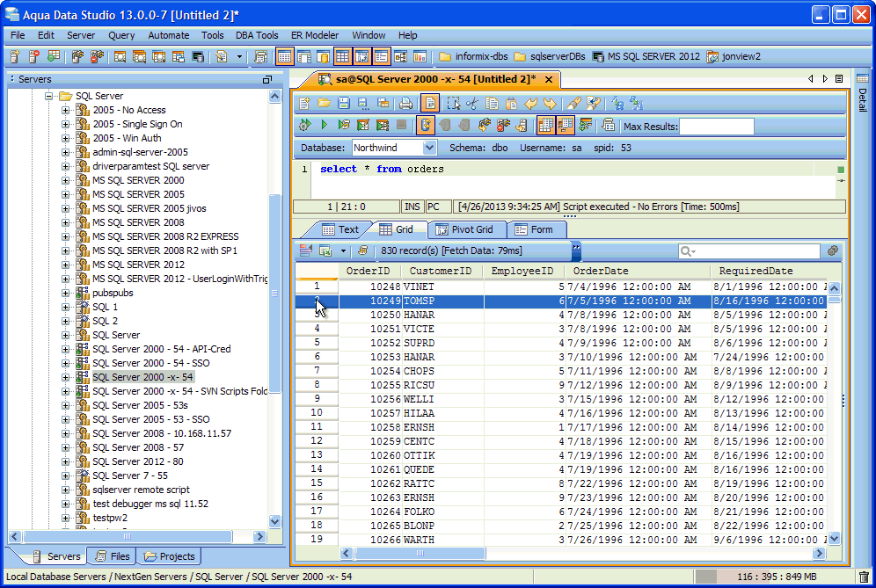
Task: Switch to the Files tab
Action: [x=113, y=556]
